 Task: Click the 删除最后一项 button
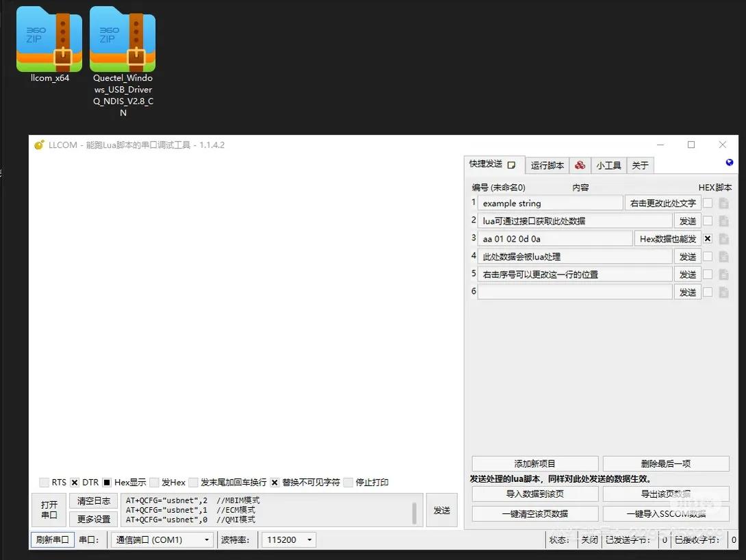pyautogui.click(x=666, y=463)
